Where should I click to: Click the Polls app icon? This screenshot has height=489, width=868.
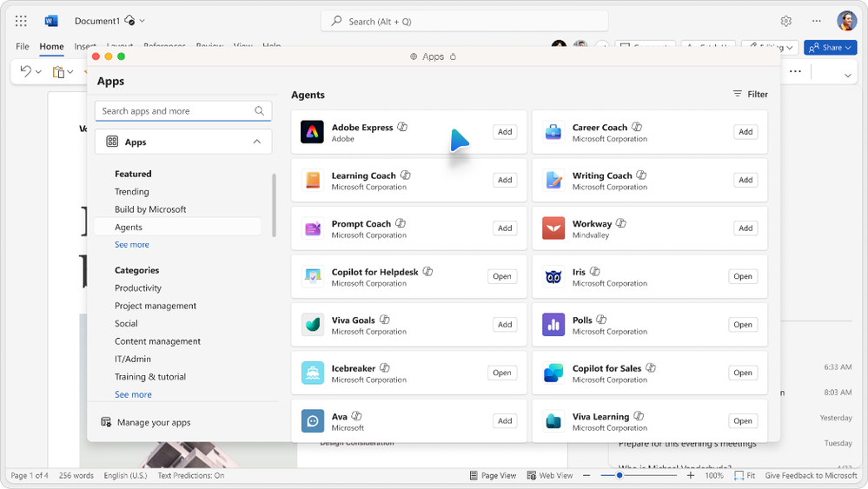pos(553,325)
